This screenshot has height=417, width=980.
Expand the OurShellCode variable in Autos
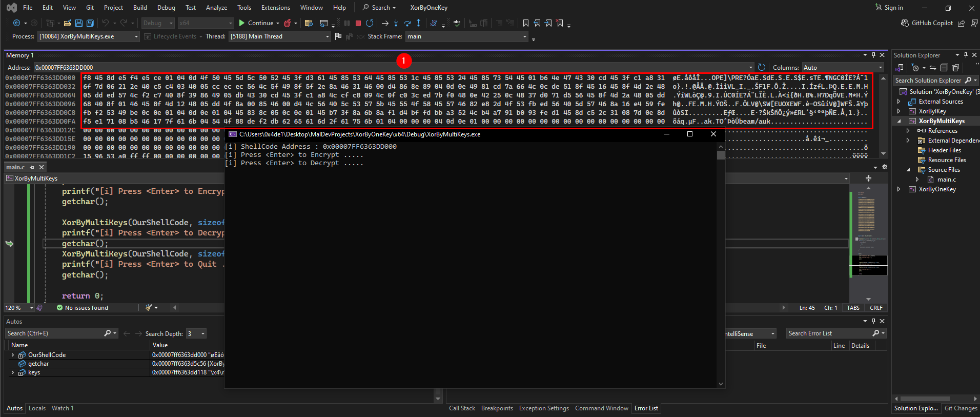(13, 355)
